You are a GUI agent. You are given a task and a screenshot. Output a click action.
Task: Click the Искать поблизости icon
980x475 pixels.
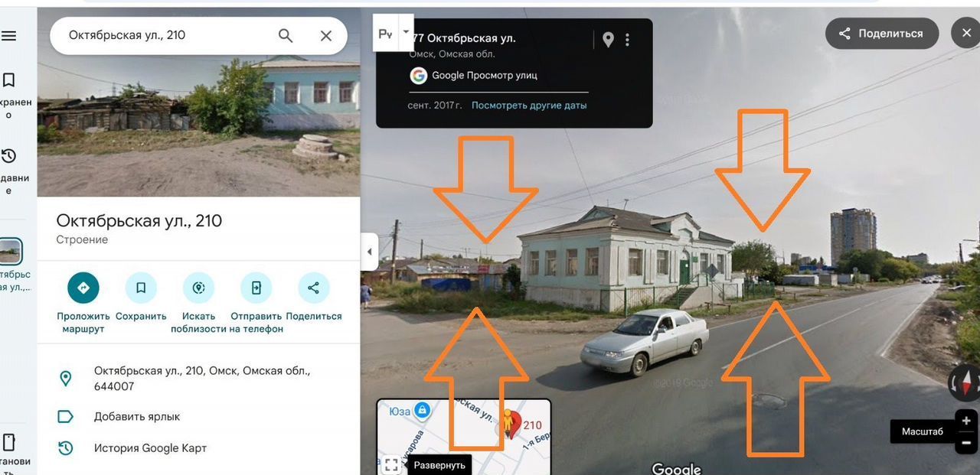198,288
